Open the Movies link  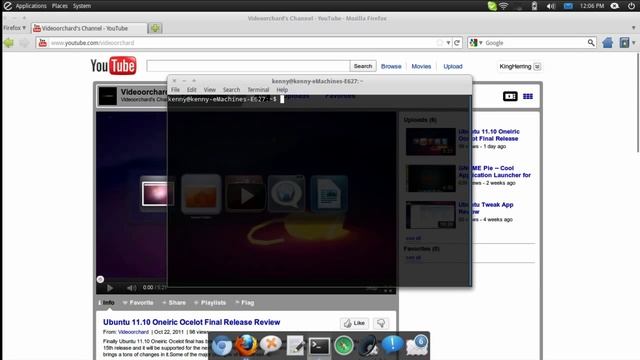421,66
